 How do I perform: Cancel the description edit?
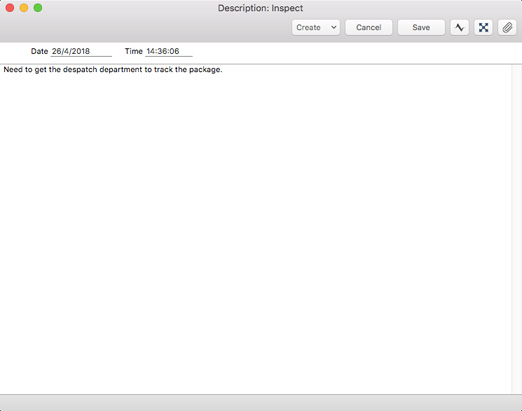pyautogui.click(x=369, y=27)
